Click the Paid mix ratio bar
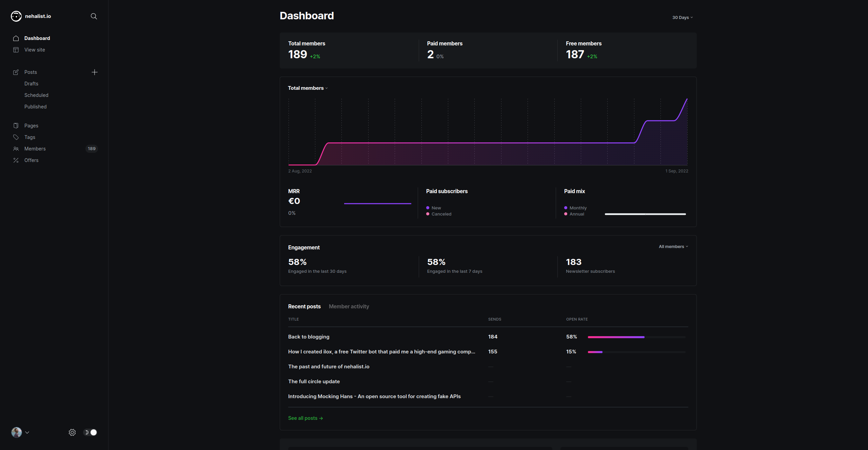This screenshot has height=450, width=868. 645,214
